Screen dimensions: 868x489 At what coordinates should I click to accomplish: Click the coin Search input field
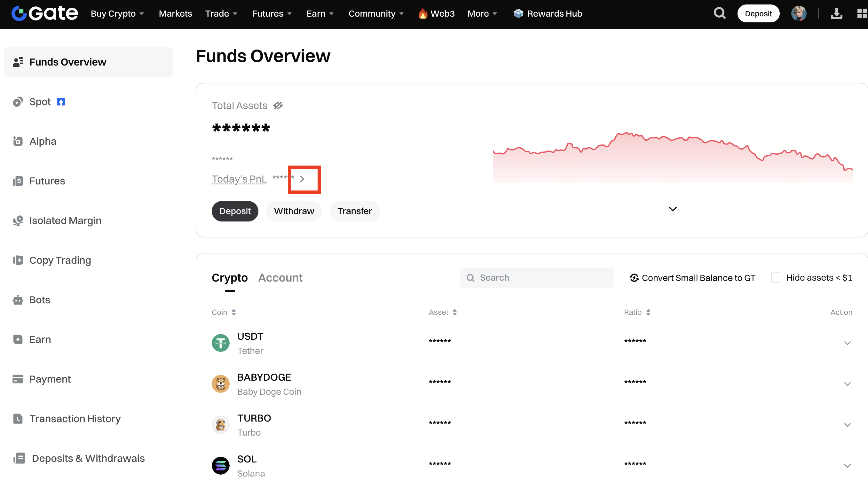point(537,277)
